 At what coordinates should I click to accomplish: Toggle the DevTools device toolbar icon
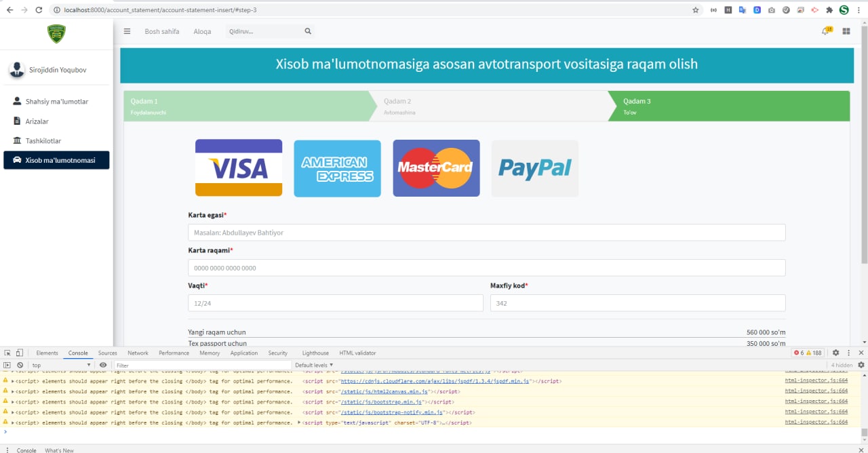[x=20, y=353]
